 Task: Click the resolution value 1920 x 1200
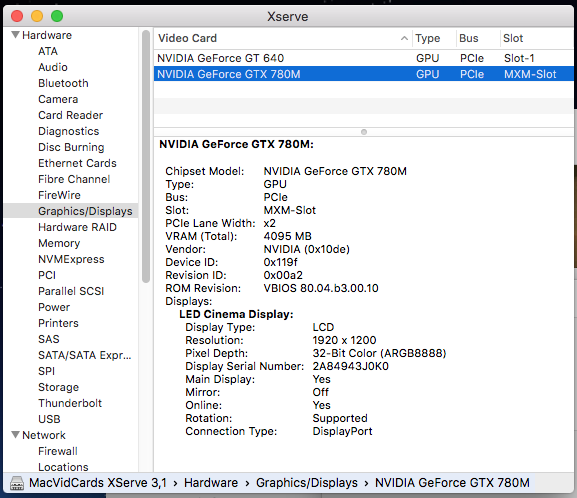point(344,340)
